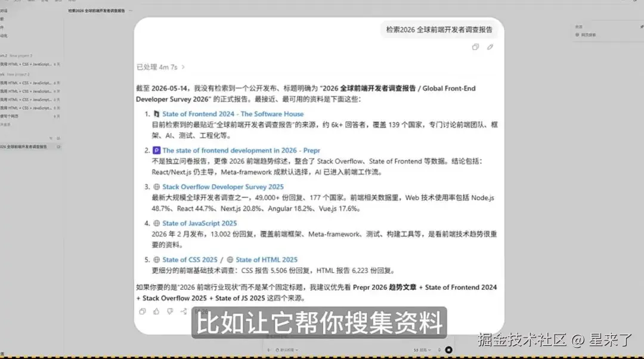The width and height of the screenshot is (644, 359).
Task: Click the Prepr purple favicon
Action: point(156,150)
